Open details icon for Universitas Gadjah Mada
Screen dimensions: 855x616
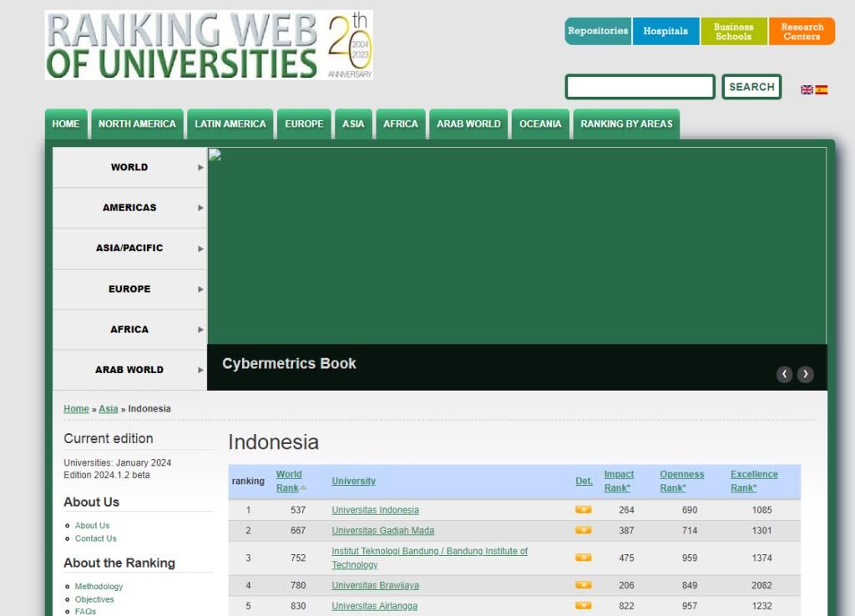pos(583,531)
